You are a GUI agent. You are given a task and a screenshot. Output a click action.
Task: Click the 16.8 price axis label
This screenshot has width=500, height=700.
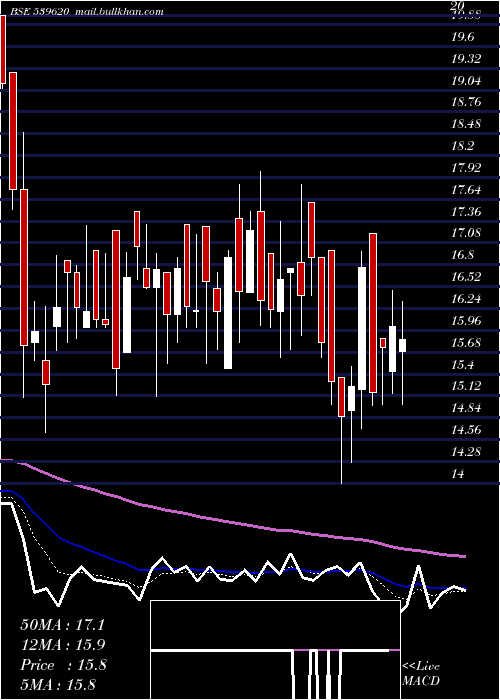tap(462, 255)
